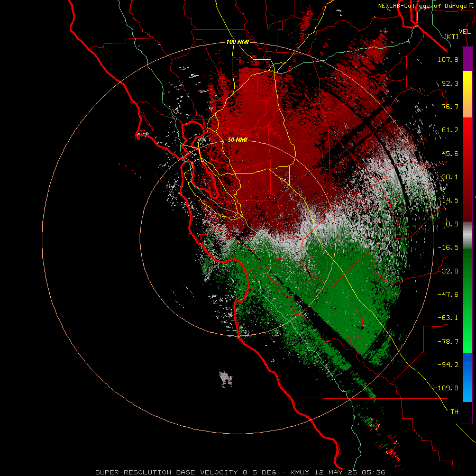Click the -32.0 scale value
This screenshot has height=476, width=476.
coord(448,271)
